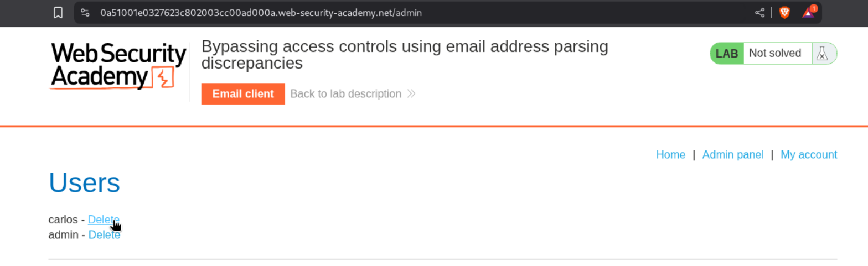Click the double chevron after Back to lab description
This screenshot has width=868, height=266.
click(411, 94)
